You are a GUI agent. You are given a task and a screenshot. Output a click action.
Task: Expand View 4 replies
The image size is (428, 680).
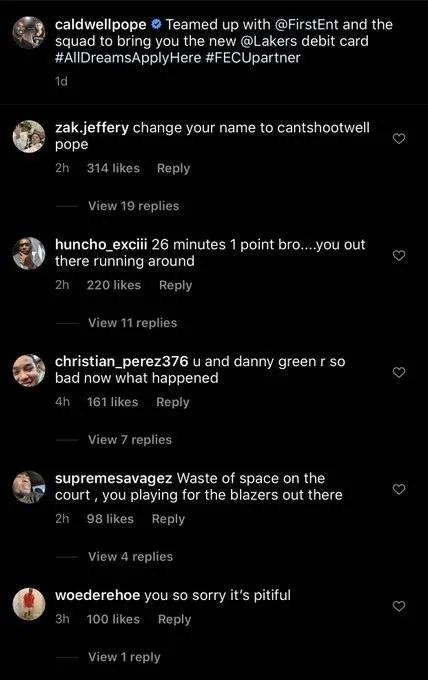tap(131, 556)
